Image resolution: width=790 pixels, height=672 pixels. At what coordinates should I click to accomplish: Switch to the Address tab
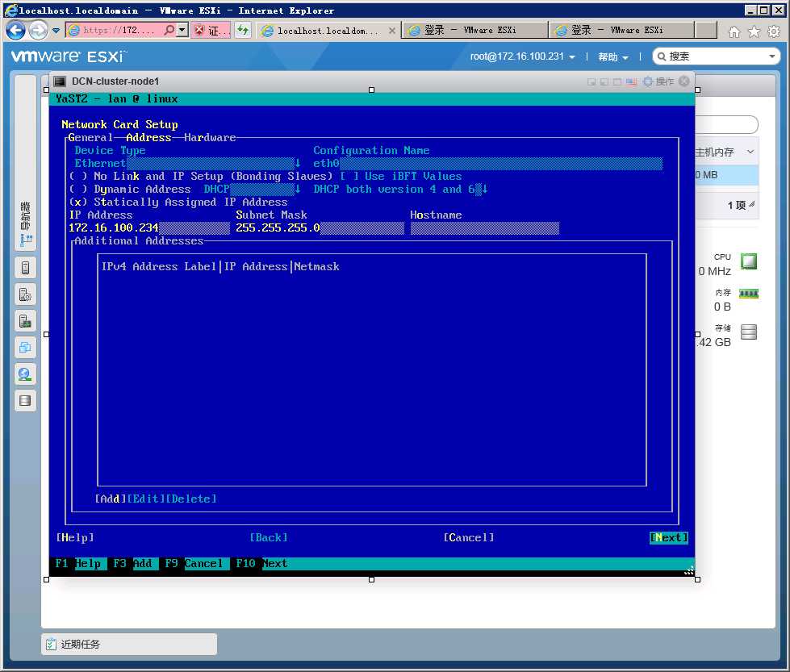click(148, 137)
